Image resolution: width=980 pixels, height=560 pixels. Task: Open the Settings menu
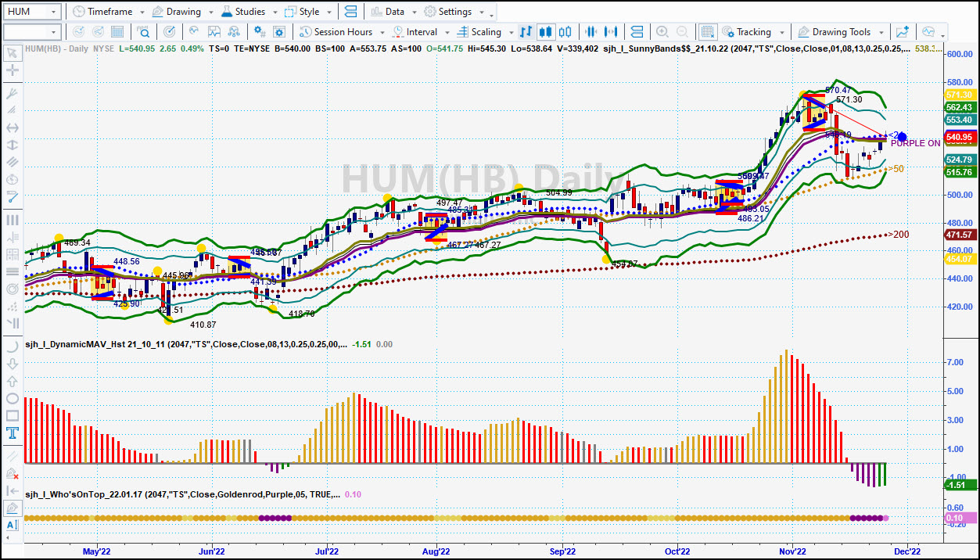(x=454, y=12)
